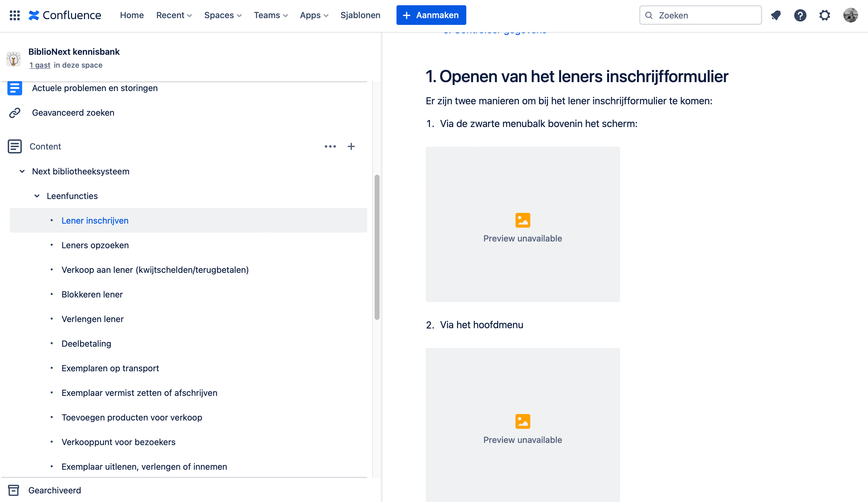Screen dimensions: 868x502
Task: Collapse the Leenfuncties tree node
Action: pos(37,196)
